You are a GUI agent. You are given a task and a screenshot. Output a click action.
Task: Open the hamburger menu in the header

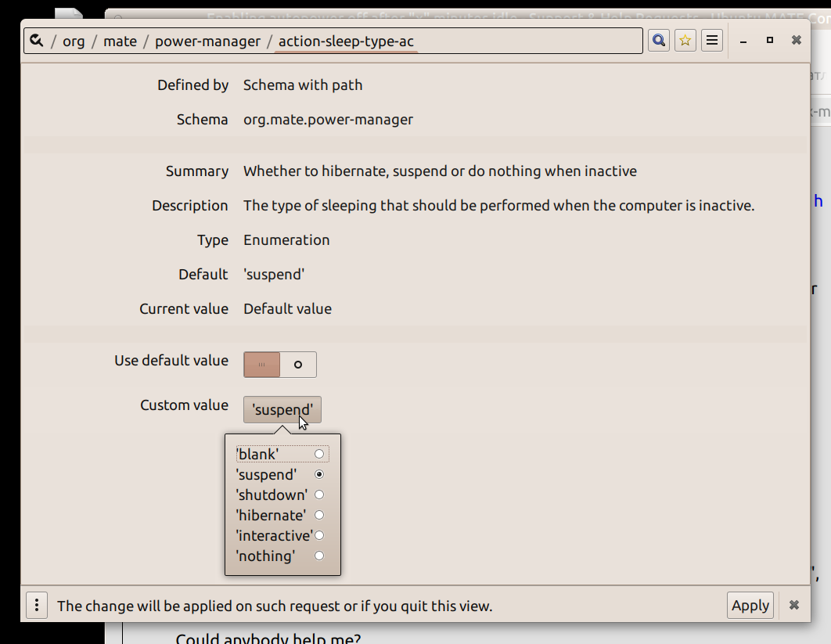click(712, 40)
